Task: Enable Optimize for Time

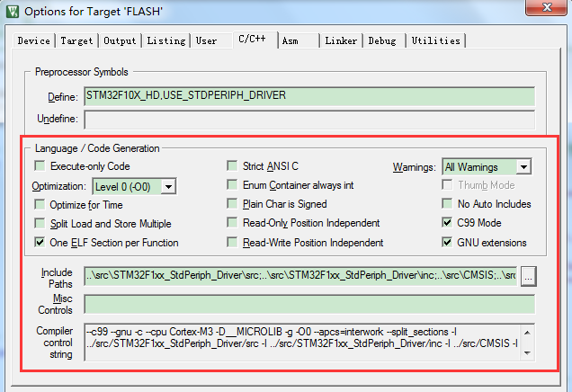Action: tap(40, 205)
